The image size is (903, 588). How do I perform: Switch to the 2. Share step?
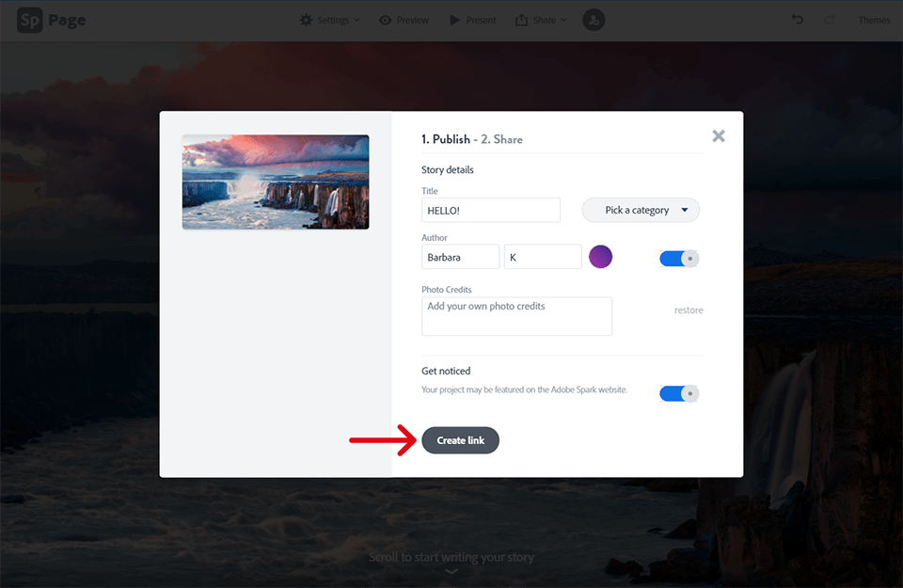501,139
